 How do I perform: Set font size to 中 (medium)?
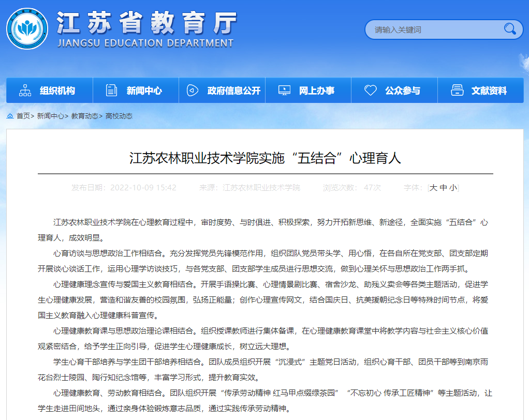pyautogui.click(x=443, y=188)
